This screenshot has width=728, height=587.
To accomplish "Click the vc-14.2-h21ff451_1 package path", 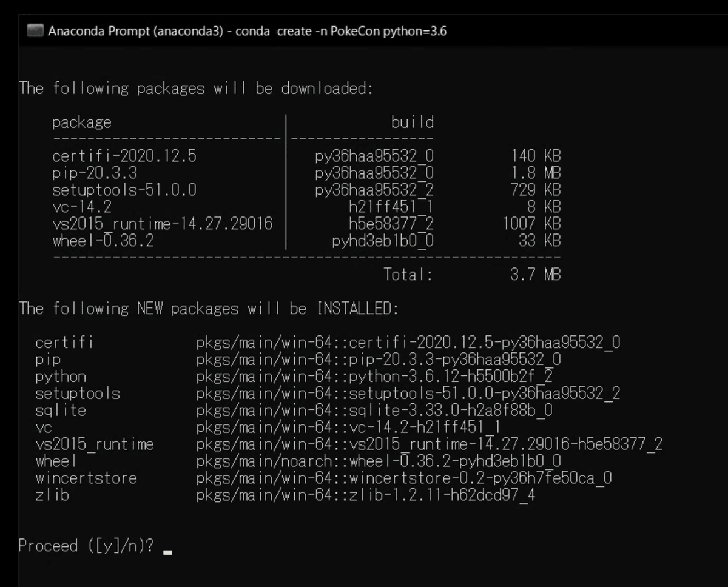I will (349, 428).
